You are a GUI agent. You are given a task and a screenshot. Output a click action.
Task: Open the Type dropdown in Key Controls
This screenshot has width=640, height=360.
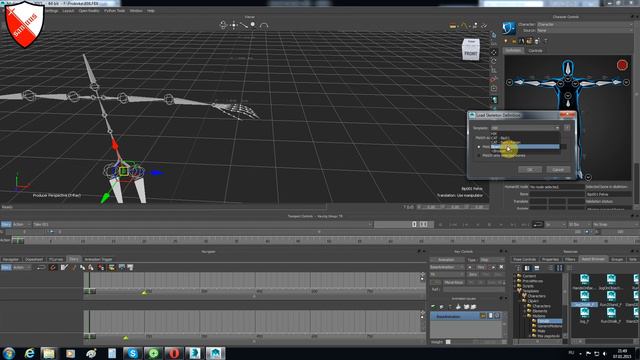click(492, 260)
